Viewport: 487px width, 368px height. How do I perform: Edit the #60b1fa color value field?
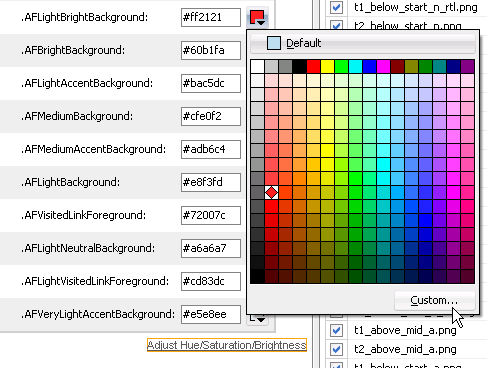pos(211,50)
